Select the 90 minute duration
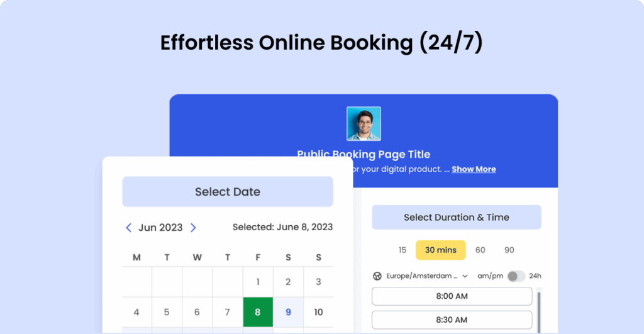644x334 pixels. (x=509, y=250)
